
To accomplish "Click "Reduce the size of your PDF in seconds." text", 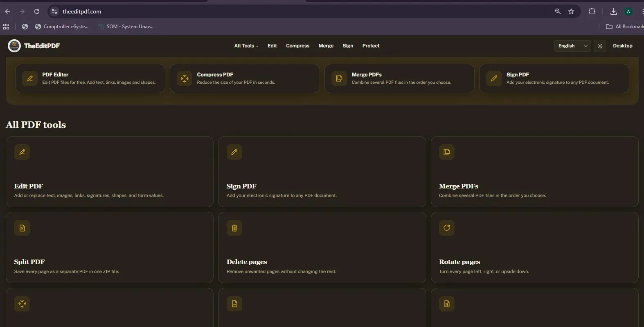I will (x=236, y=83).
